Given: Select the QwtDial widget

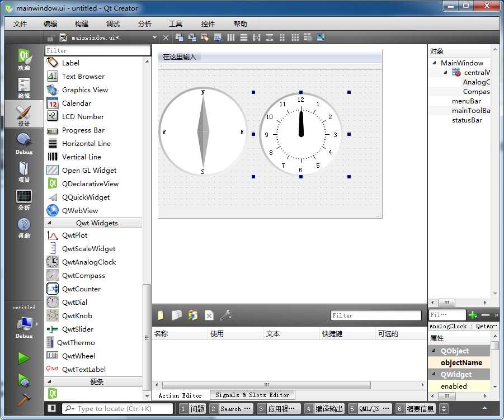Looking at the screenshot, I should [x=74, y=303].
